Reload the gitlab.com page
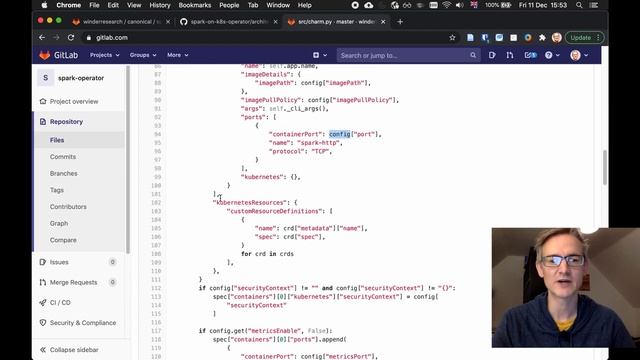Screen dimensions: 640x360 [71, 38]
